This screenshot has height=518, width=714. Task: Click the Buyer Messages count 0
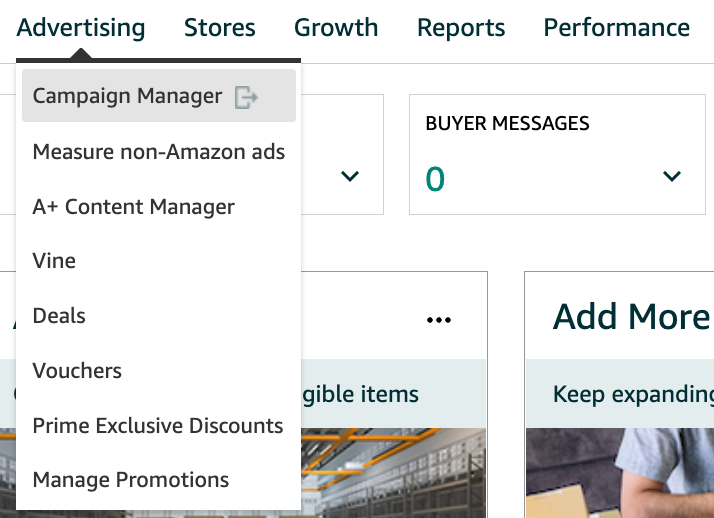point(435,179)
